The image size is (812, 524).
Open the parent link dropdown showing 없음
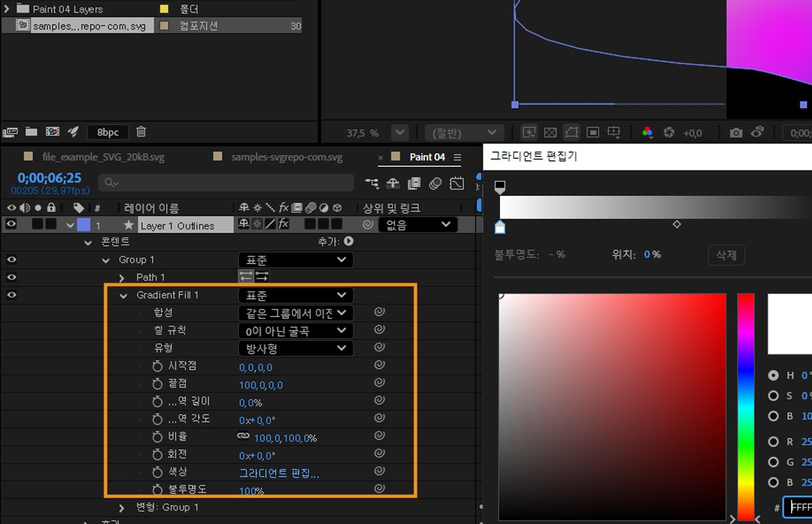pos(418,224)
